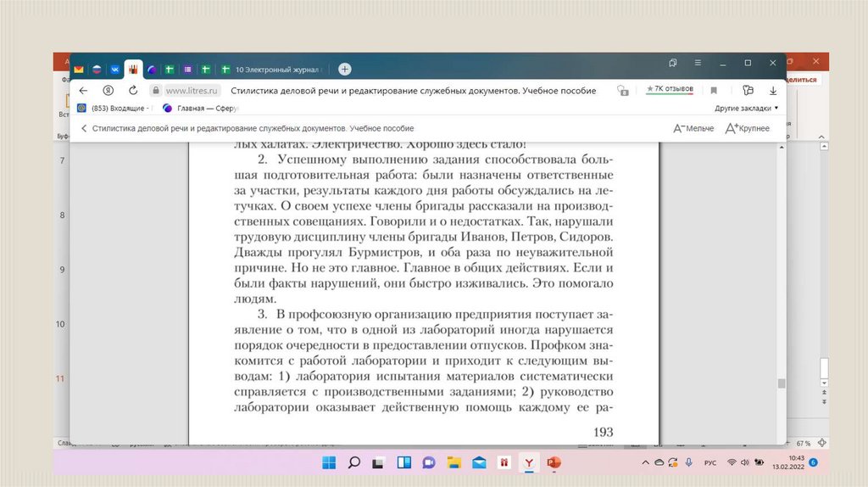
Task: Click the bookmark flag icon in address bar
Action: [x=714, y=90]
